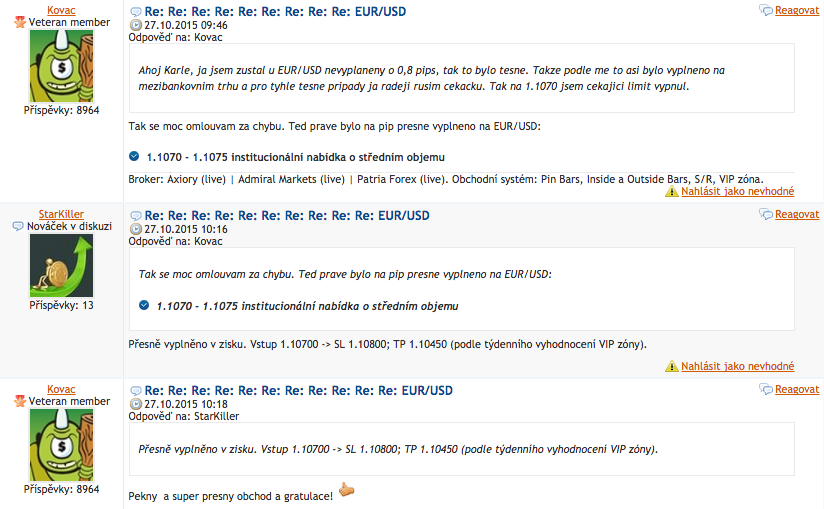This screenshot has width=824, height=509.
Task: Visit StarKiller's profile via username link
Action: point(61,214)
